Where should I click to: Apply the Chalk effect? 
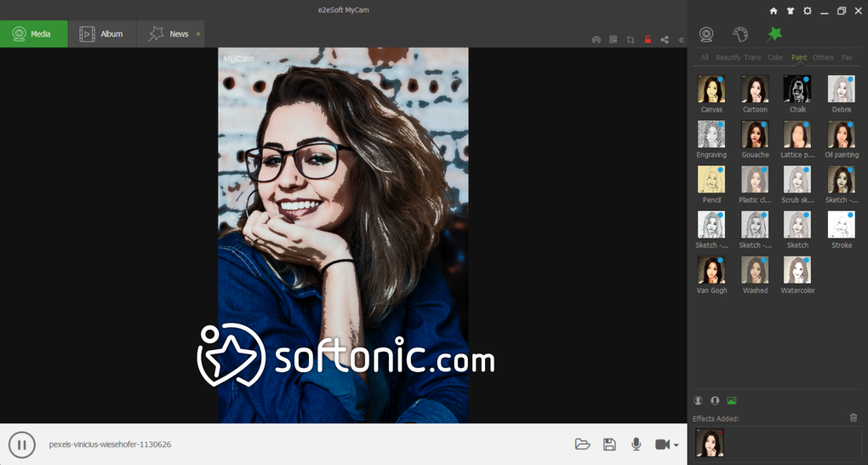797,89
